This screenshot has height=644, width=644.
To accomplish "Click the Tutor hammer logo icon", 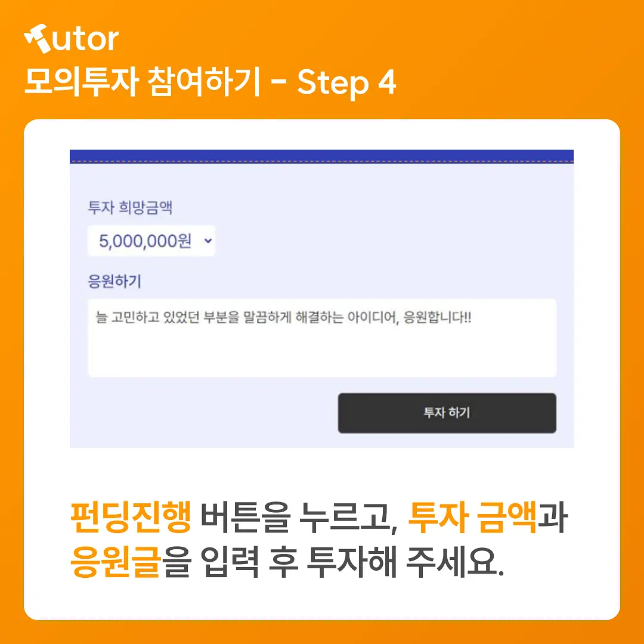I will [38, 39].
